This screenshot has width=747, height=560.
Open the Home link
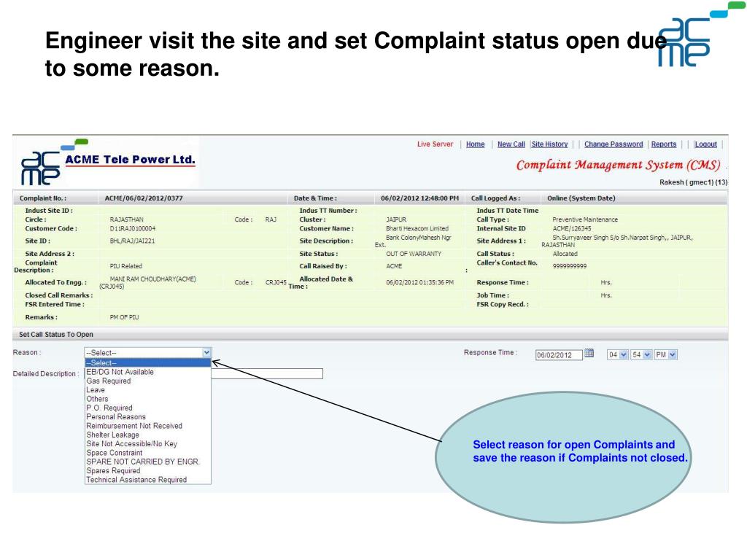(475, 144)
